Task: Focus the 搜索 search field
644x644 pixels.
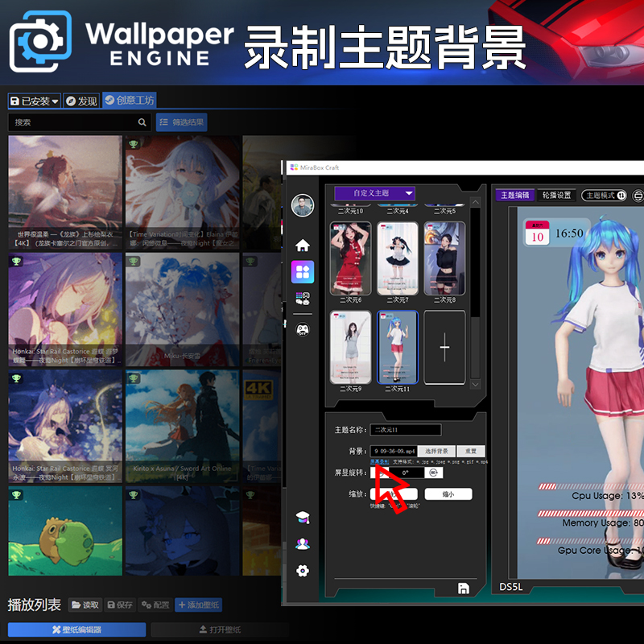Action: [x=80, y=122]
